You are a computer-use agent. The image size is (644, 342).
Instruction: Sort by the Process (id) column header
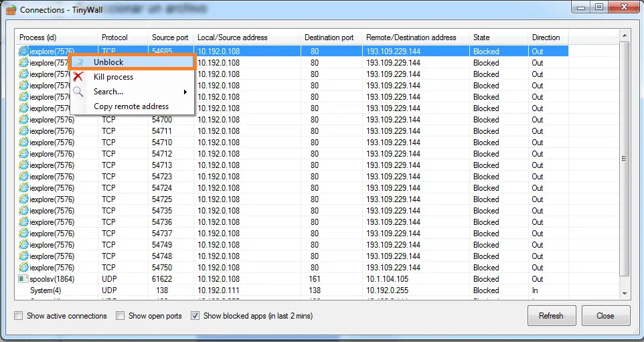coord(56,37)
